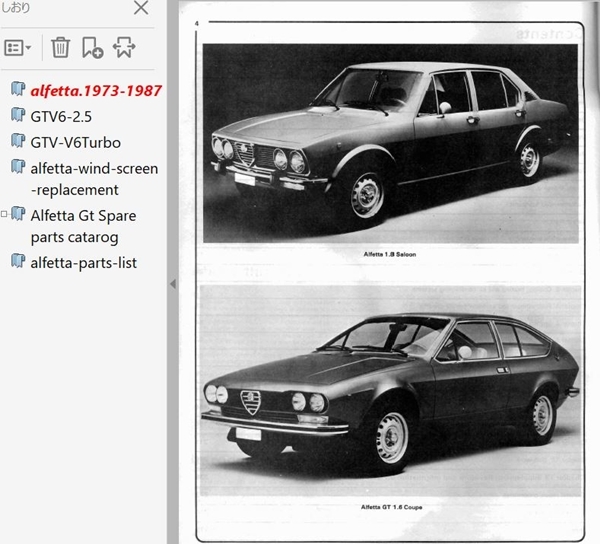600x544 pixels.
Task: Open the alfetta-wind-screen-replacement bookmark
Action: tap(94, 179)
